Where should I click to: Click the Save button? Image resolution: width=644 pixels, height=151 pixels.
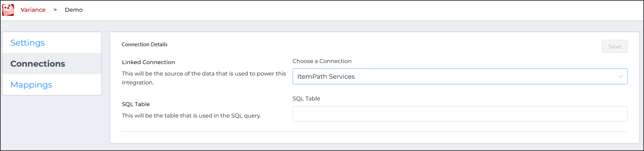(x=614, y=47)
